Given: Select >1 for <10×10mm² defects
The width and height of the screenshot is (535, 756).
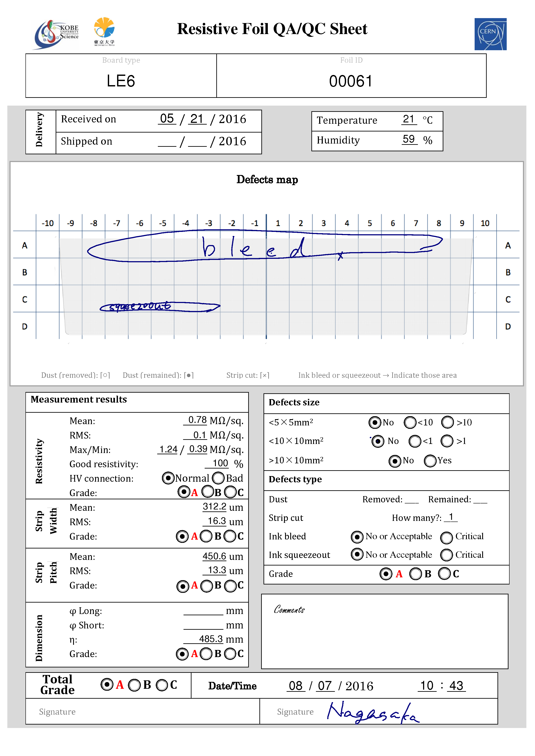Looking at the screenshot, I should click(447, 441).
